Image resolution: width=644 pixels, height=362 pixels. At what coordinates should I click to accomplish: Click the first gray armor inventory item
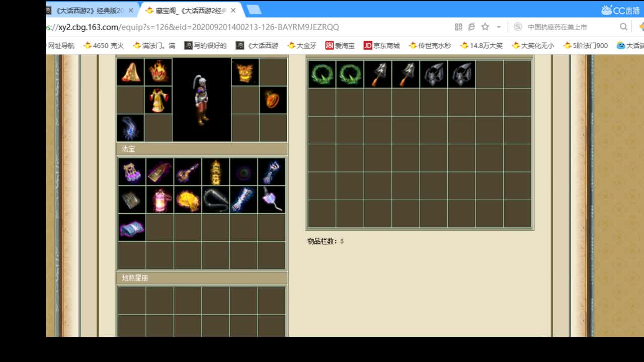[434, 74]
